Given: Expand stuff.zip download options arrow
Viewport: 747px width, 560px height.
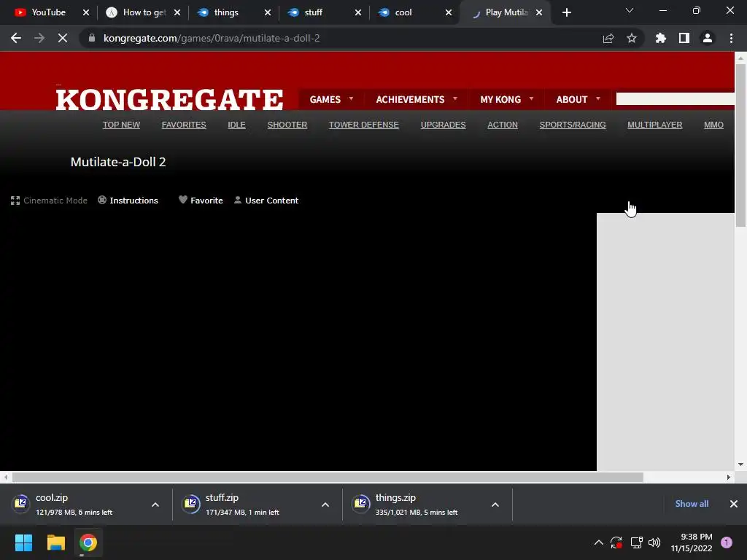Looking at the screenshot, I should (325, 505).
